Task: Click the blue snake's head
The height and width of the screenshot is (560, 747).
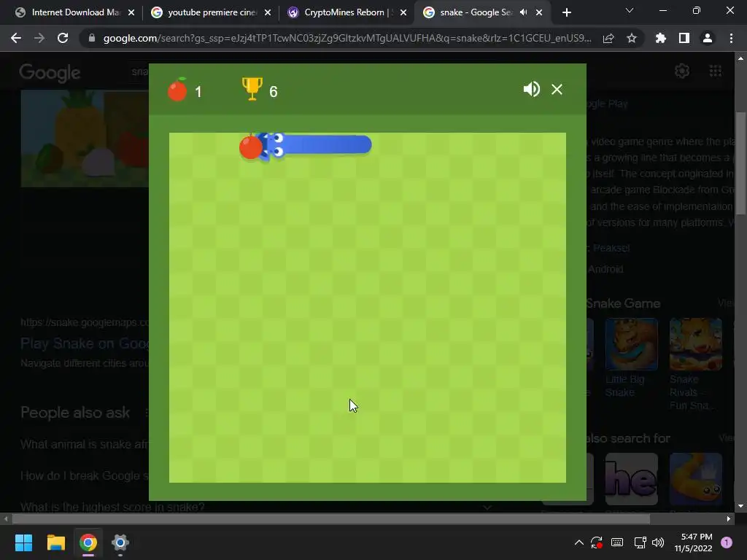Action: click(x=273, y=145)
